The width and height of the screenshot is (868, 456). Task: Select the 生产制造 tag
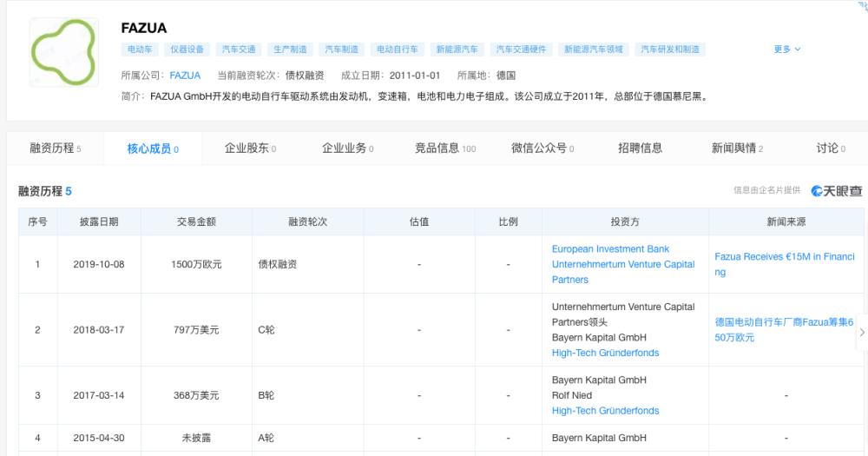click(x=290, y=50)
